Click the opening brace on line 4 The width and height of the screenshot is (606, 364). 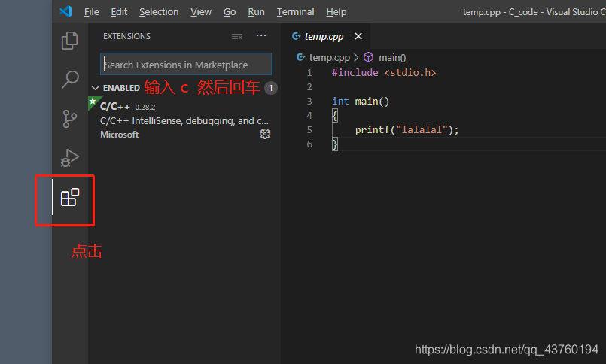335,115
